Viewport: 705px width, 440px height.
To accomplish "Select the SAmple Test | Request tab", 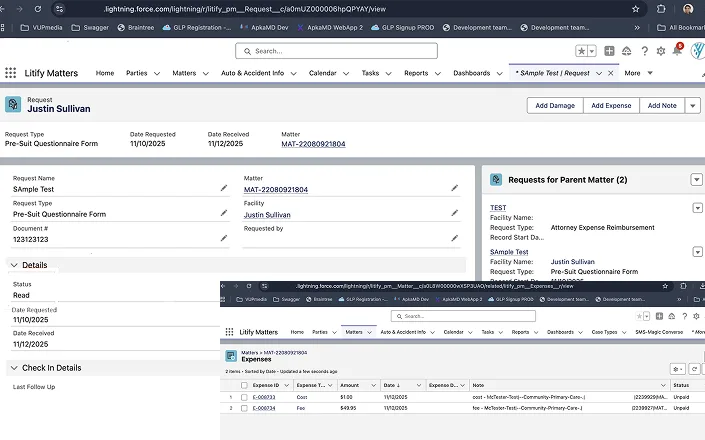I will 553,73.
